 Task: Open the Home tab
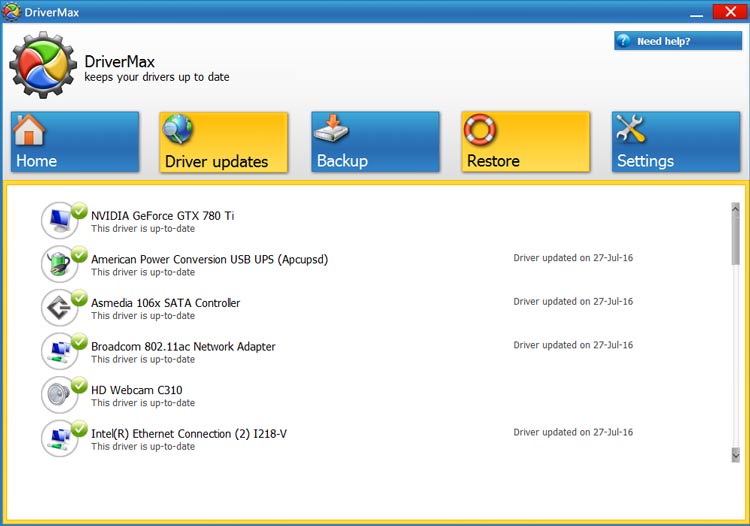pyautogui.click(x=75, y=142)
